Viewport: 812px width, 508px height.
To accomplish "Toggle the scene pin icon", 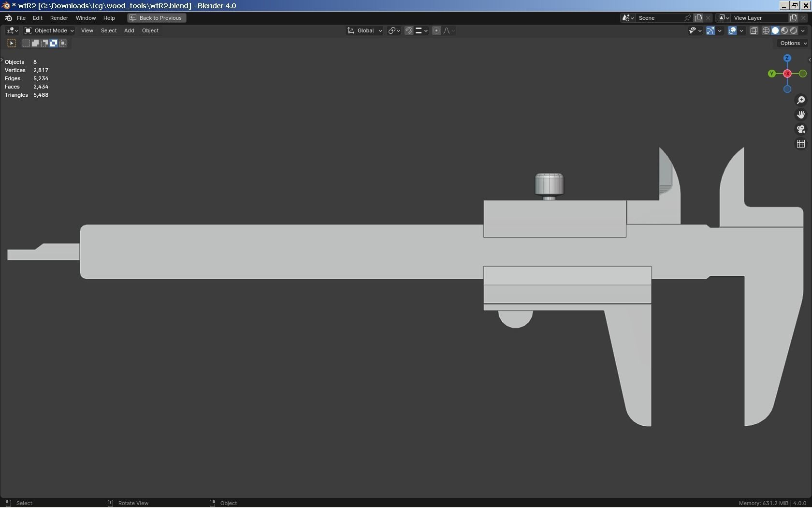I will coord(688,18).
